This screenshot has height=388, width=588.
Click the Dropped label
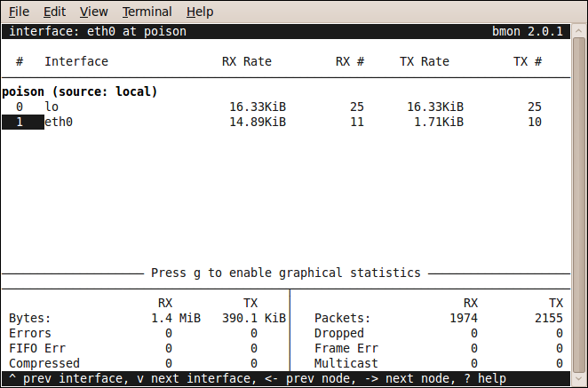[339, 333]
